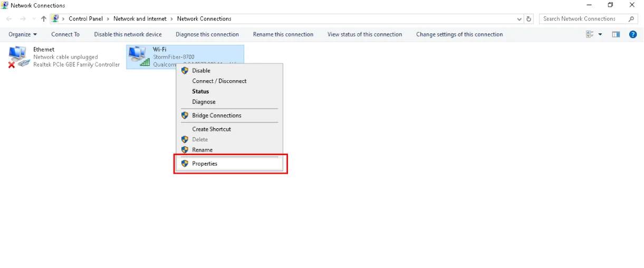Expand the chevron after Network and Internet
Image resolution: width=644 pixels, height=268 pixels.
tap(172, 18)
